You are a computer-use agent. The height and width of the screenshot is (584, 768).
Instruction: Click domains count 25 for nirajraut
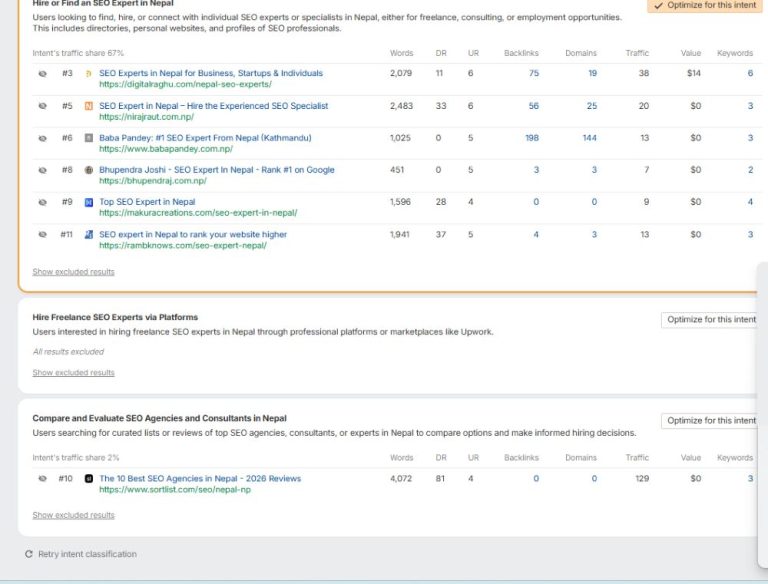(592, 106)
